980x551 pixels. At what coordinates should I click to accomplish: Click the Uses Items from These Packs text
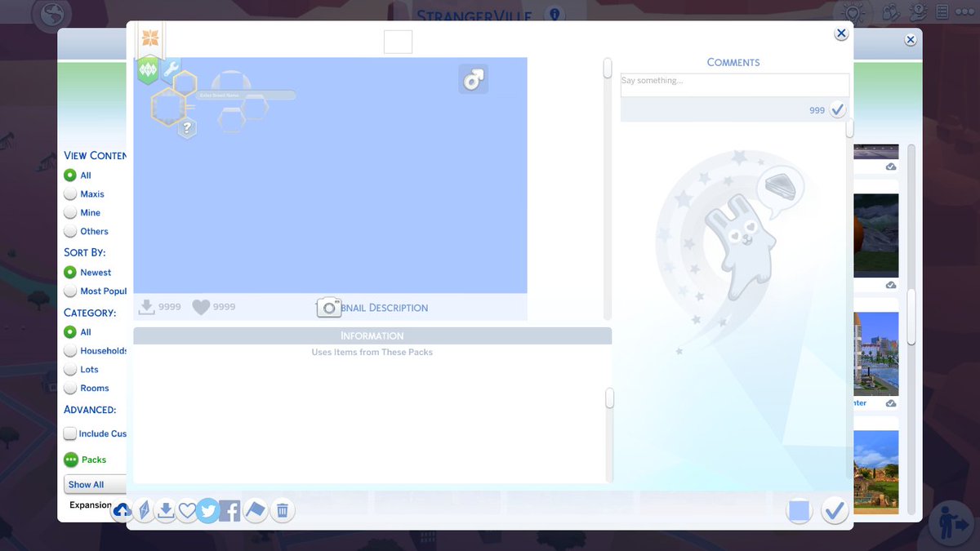click(372, 352)
